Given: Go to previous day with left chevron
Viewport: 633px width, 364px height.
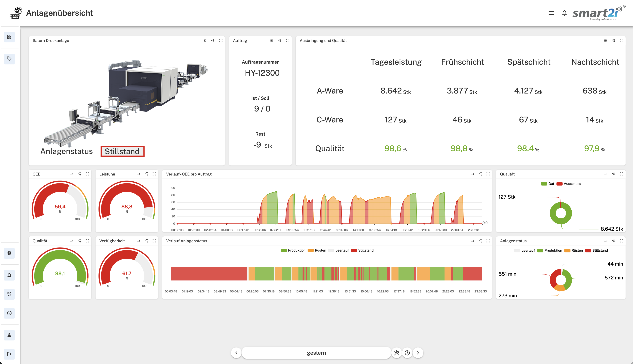Looking at the screenshot, I should pyautogui.click(x=236, y=353).
